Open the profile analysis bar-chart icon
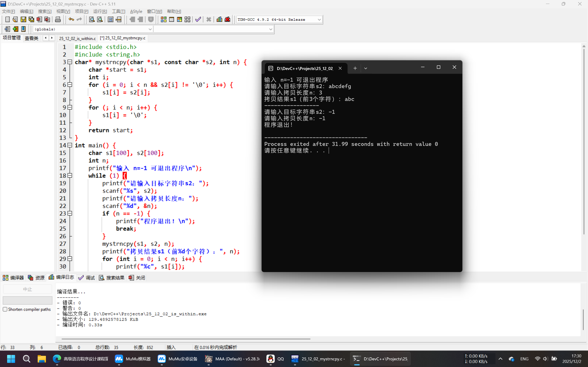The height and width of the screenshot is (367, 588). click(219, 19)
